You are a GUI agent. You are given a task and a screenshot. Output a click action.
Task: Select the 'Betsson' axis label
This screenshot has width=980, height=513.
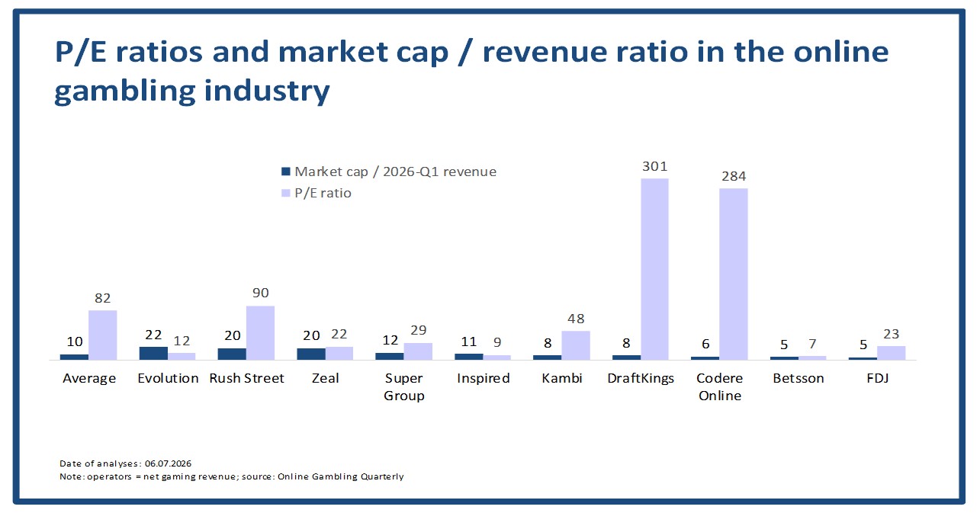tap(798, 378)
